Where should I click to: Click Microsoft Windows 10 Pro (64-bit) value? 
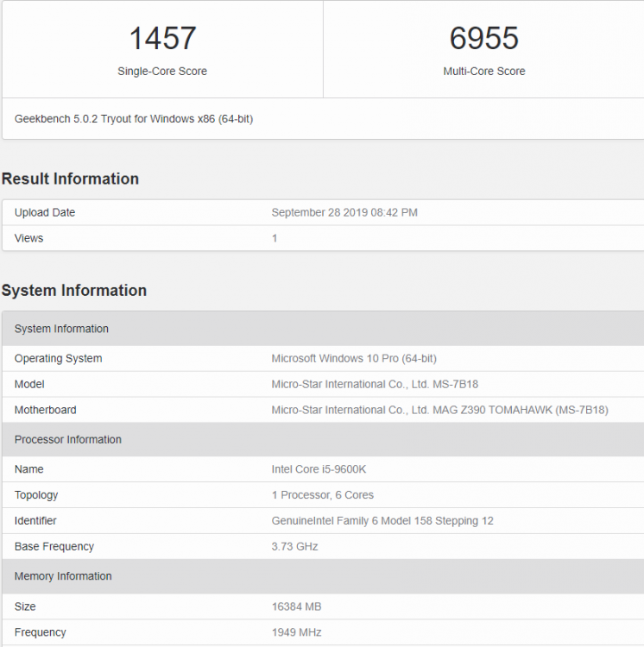pyautogui.click(x=354, y=358)
